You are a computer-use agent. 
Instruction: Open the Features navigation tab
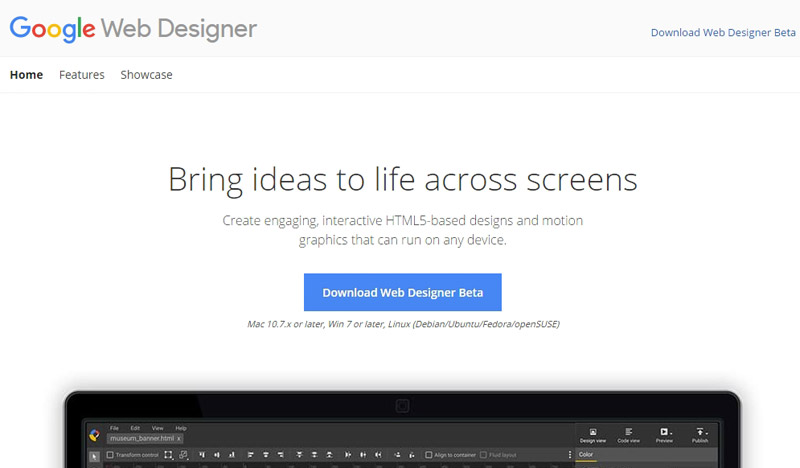pyautogui.click(x=82, y=75)
